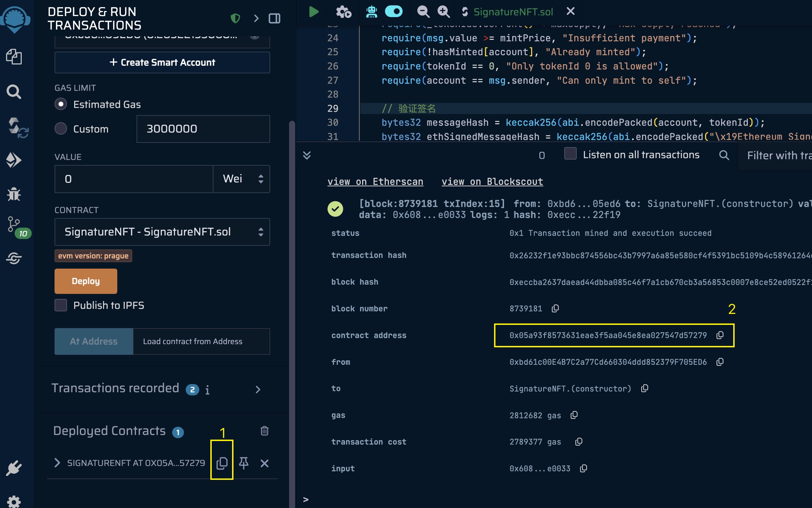The height and width of the screenshot is (508, 812).
Task: Click Create Smart Account button
Action: (162, 62)
